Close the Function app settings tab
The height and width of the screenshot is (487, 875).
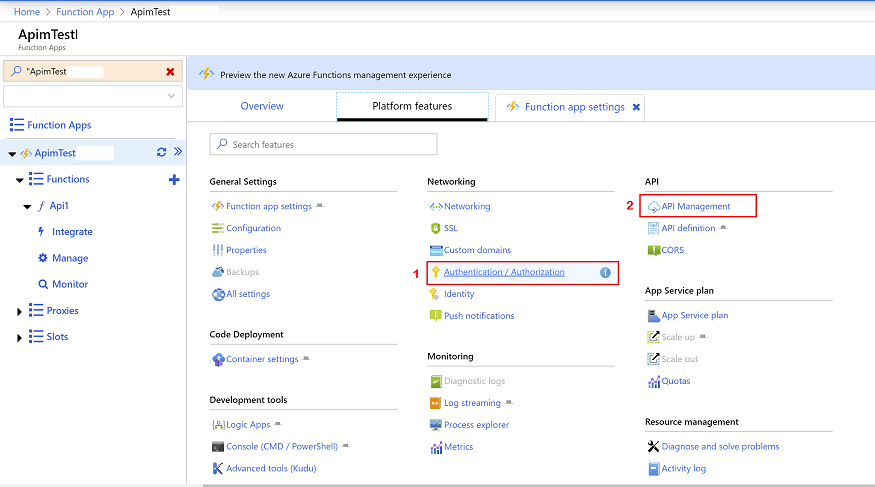point(636,107)
